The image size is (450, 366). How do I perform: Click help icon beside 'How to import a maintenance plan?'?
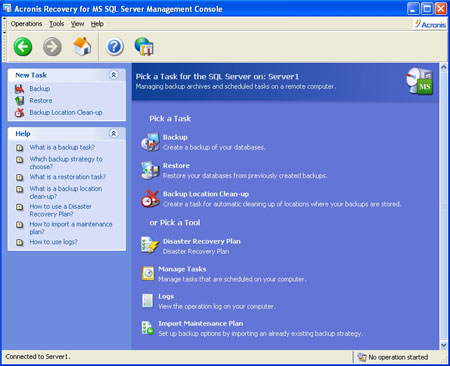click(x=20, y=225)
